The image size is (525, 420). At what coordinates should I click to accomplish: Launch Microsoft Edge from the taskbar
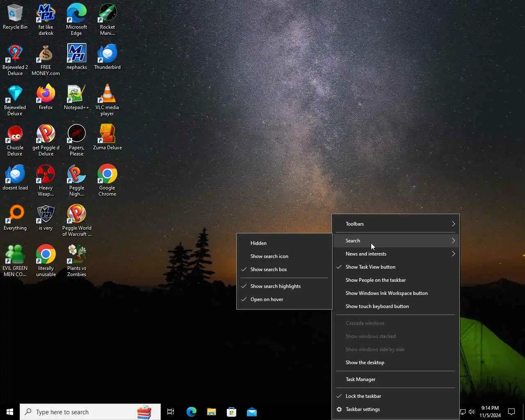(x=192, y=412)
